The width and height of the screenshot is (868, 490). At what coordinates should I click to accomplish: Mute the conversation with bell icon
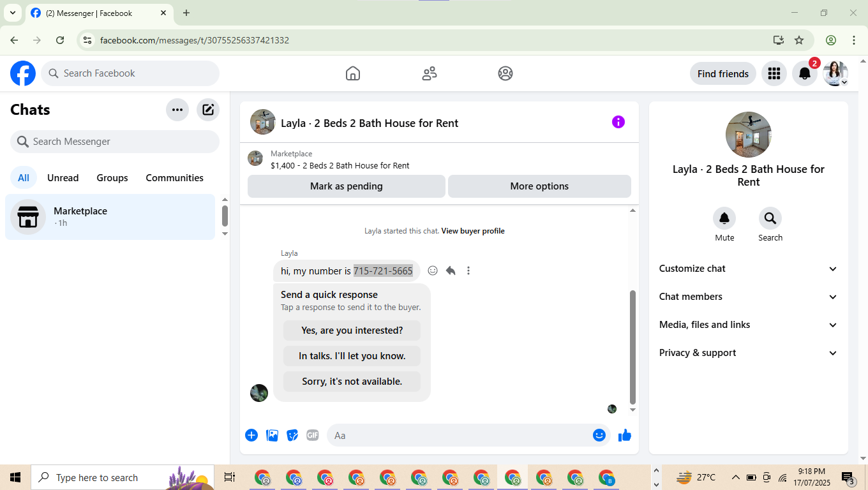724,218
